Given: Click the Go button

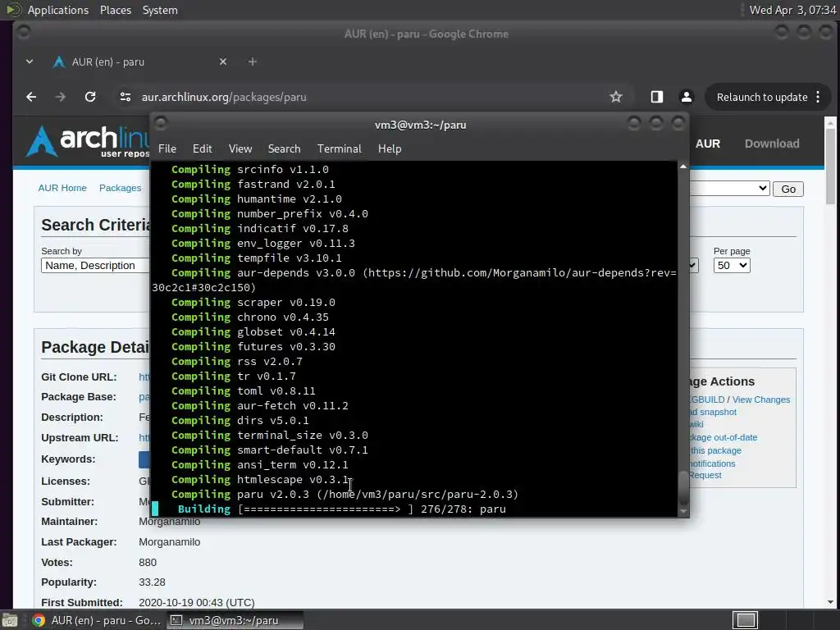Looking at the screenshot, I should point(788,189).
